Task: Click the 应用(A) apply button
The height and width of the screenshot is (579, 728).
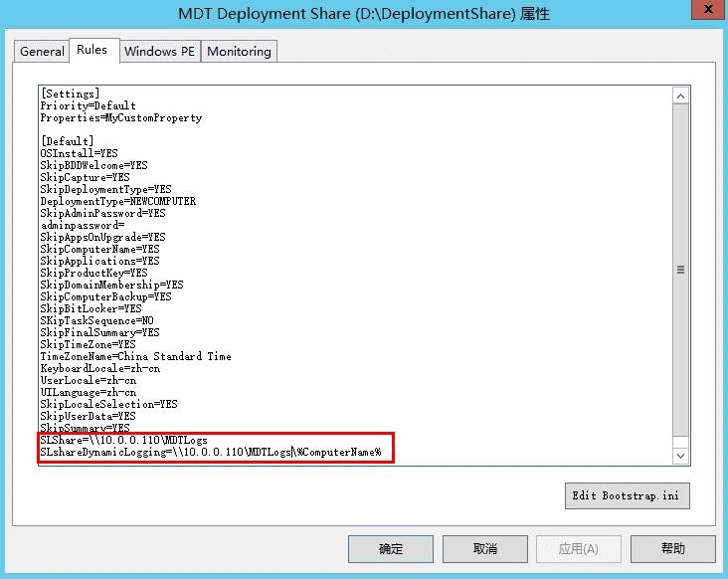Action: 579,549
